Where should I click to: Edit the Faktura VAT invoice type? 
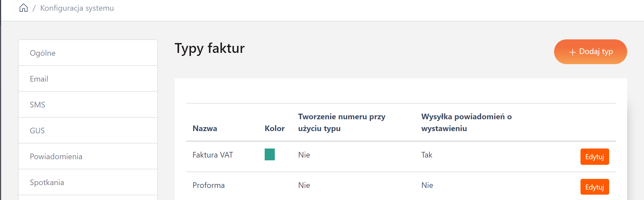tap(595, 157)
